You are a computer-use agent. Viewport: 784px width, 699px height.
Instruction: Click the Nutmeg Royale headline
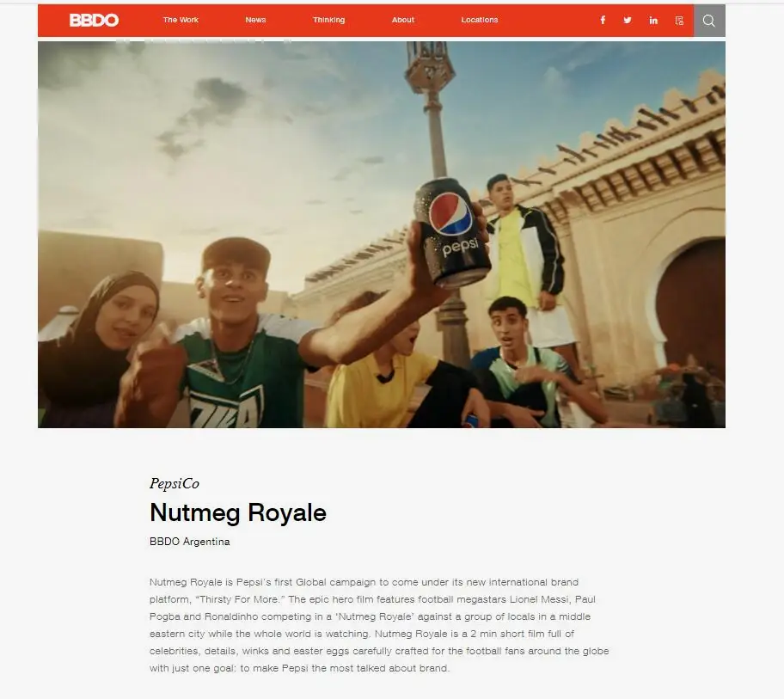point(238,512)
